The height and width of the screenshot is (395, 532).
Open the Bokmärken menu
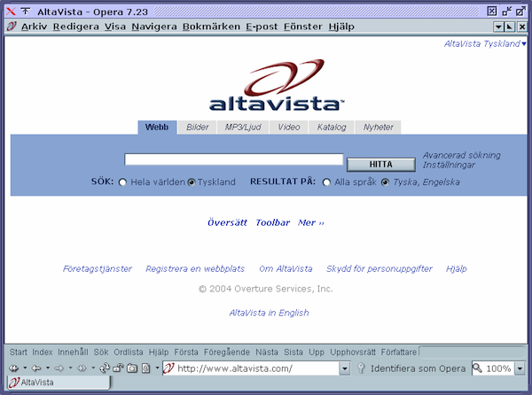point(211,27)
